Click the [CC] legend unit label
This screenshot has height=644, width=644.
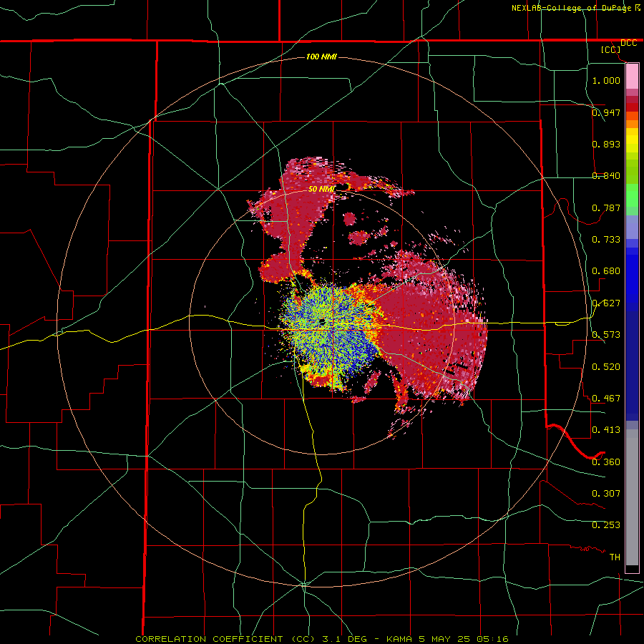point(611,49)
